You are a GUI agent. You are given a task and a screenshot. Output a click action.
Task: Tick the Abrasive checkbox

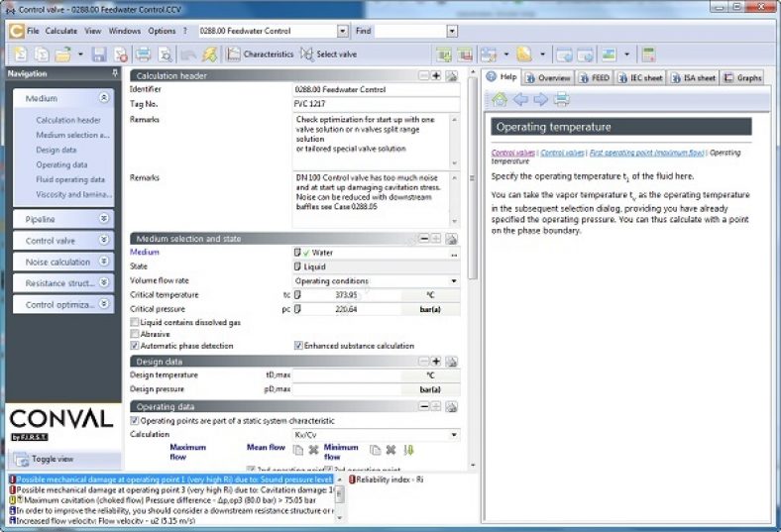click(135, 334)
